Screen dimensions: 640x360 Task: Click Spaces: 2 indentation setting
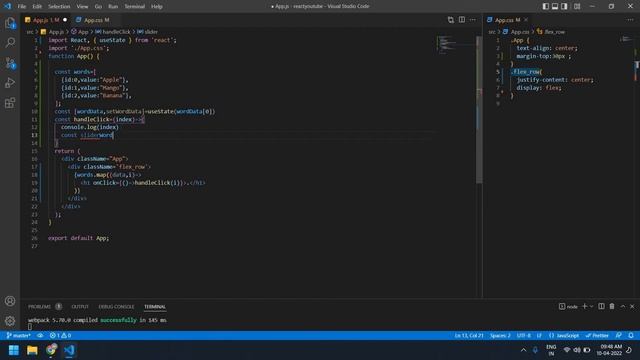(500, 336)
